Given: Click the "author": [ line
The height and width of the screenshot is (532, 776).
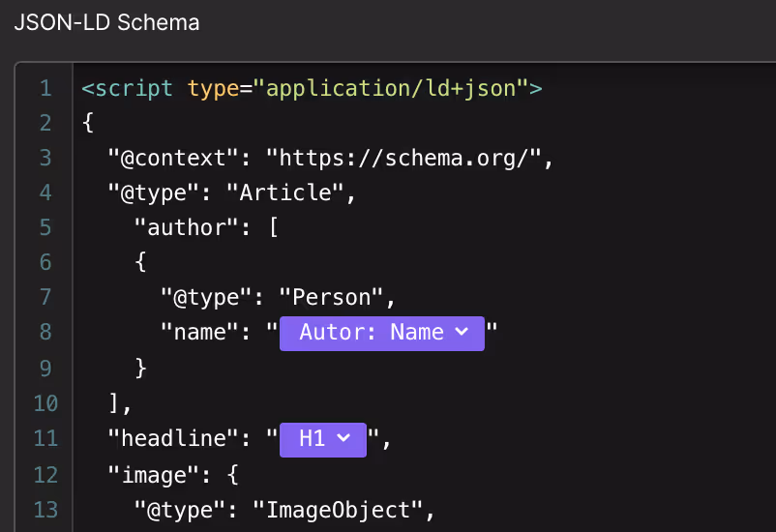Looking at the screenshot, I should pyautogui.click(x=206, y=227).
